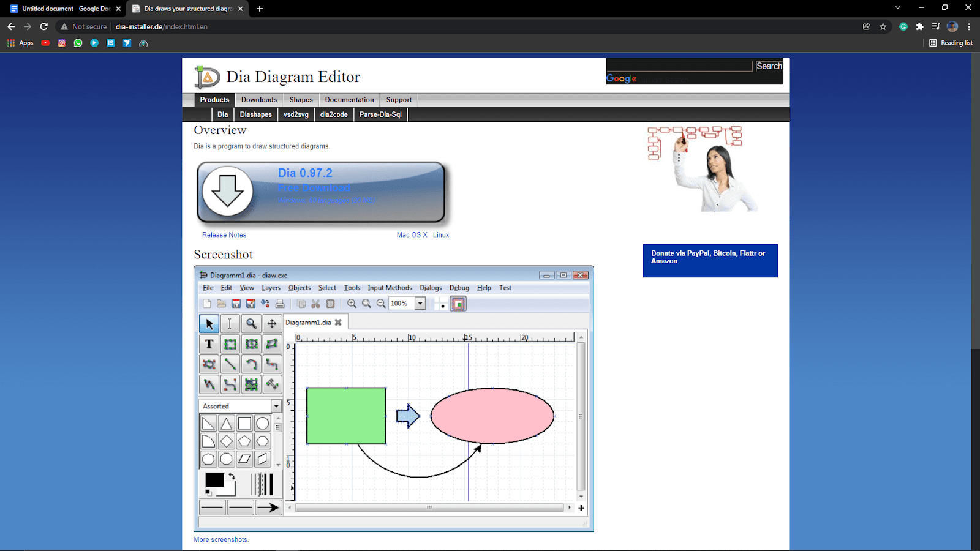The height and width of the screenshot is (551, 980).
Task: Click the site search input field
Action: (679, 66)
